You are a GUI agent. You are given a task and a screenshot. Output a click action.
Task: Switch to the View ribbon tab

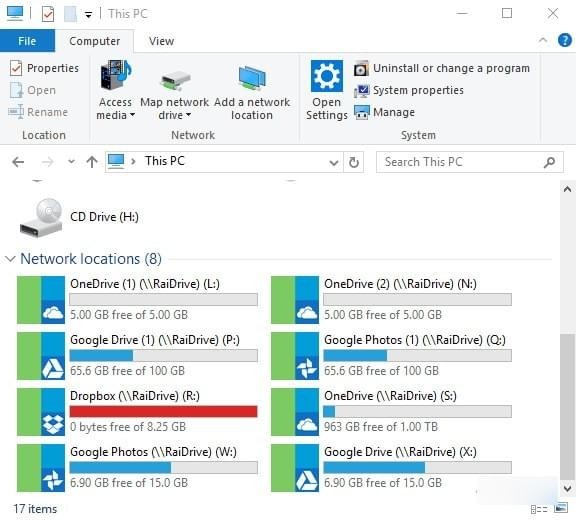click(161, 41)
